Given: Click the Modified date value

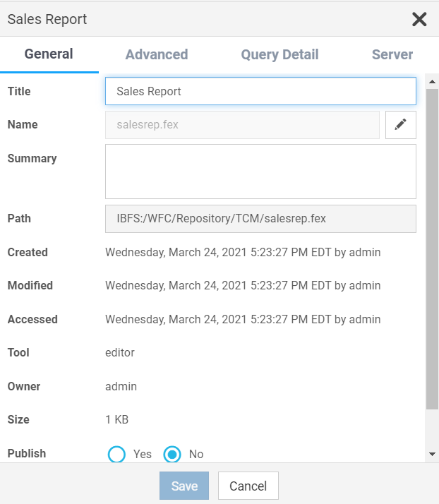Looking at the screenshot, I should click(x=243, y=286).
